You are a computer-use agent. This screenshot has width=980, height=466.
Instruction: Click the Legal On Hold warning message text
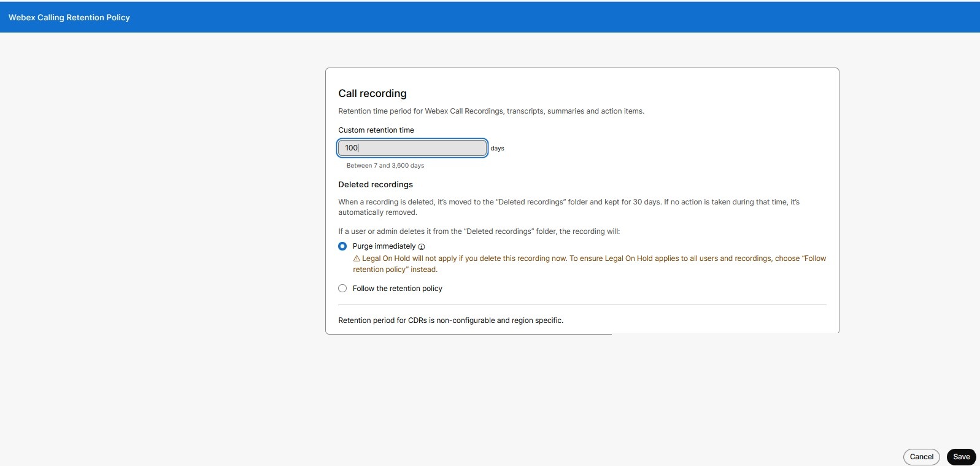click(x=590, y=264)
